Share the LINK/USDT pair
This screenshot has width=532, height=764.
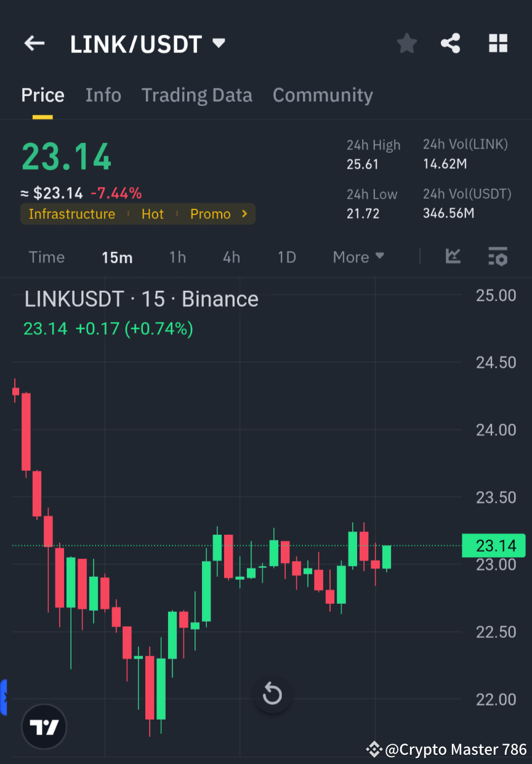(451, 43)
